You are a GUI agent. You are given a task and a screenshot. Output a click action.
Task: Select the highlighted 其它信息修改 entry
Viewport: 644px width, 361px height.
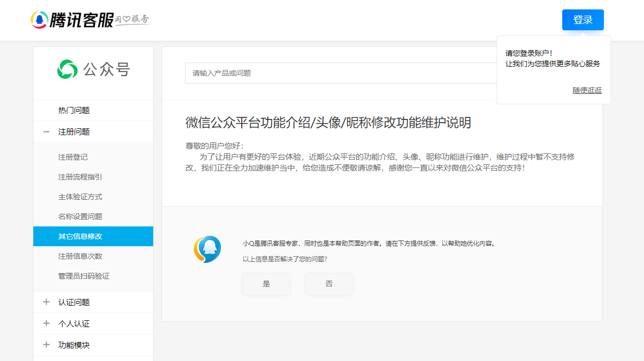tap(93, 236)
